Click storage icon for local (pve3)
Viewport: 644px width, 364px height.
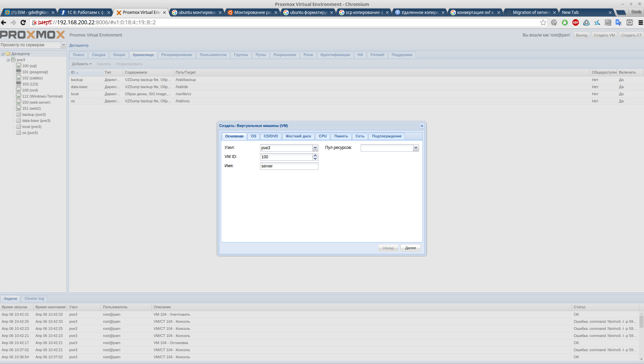tap(19, 126)
